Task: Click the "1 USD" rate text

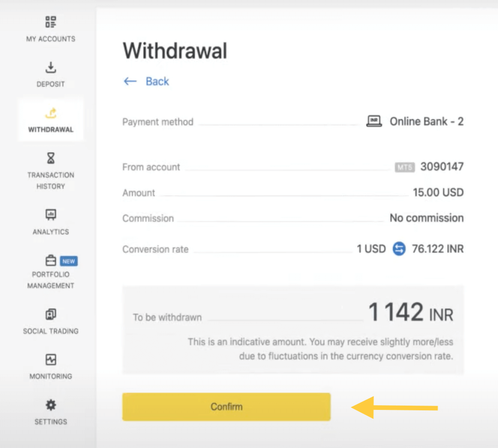Action: [371, 248]
